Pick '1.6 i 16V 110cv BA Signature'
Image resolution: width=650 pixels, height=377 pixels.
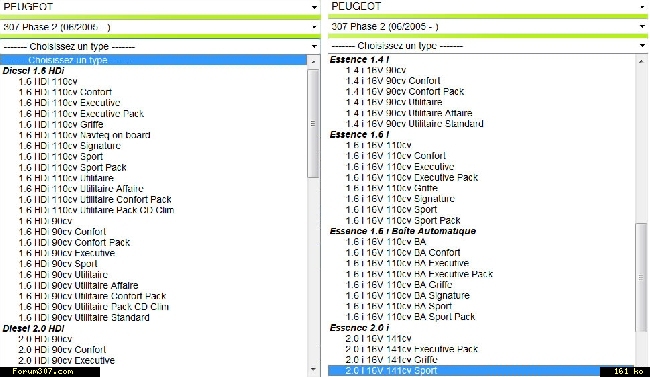[x=407, y=296]
